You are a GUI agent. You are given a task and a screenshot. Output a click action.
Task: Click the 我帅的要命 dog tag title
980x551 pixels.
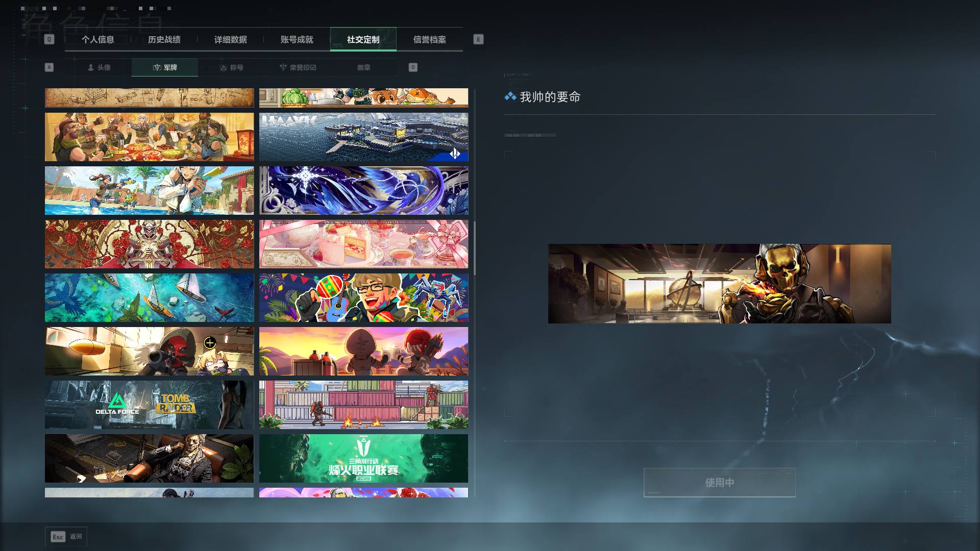tap(550, 97)
